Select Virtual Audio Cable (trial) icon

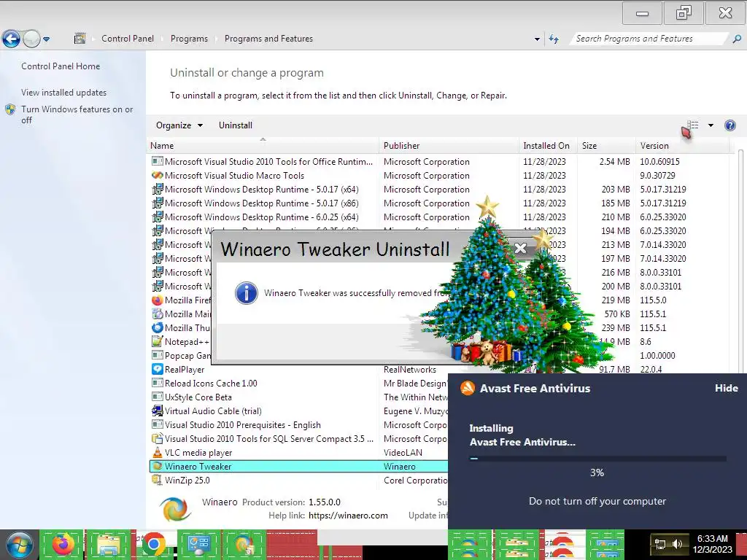[158, 411]
